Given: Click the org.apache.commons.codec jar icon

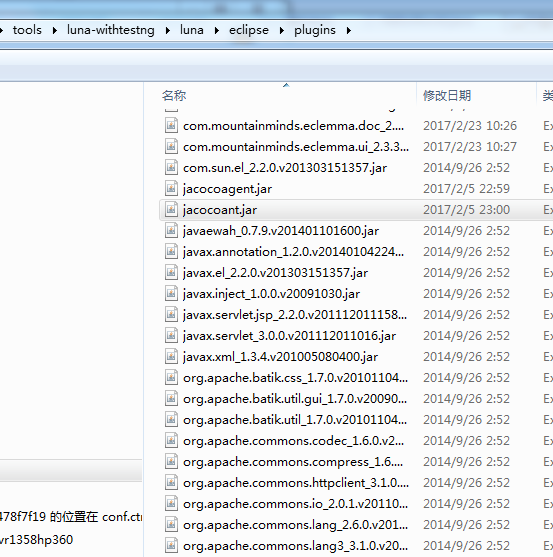Looking at the screenshot, I should [x=171, y=440].
